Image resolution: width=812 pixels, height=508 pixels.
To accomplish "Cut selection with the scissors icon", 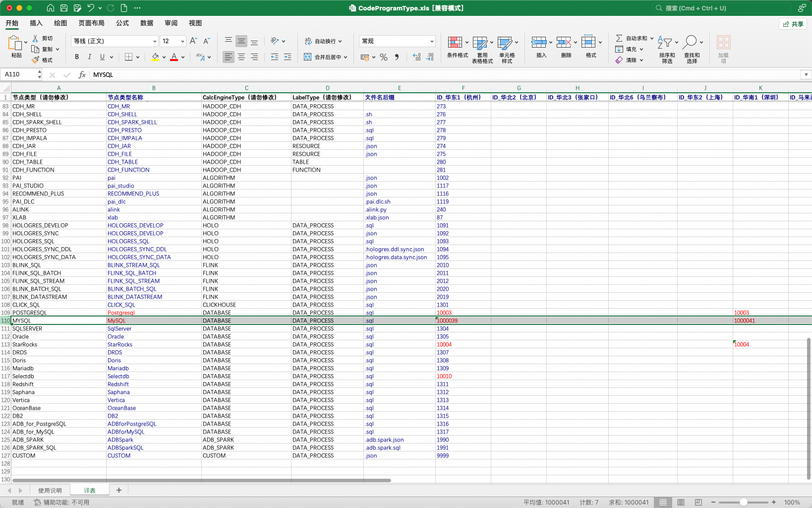I will coord(36,38).
